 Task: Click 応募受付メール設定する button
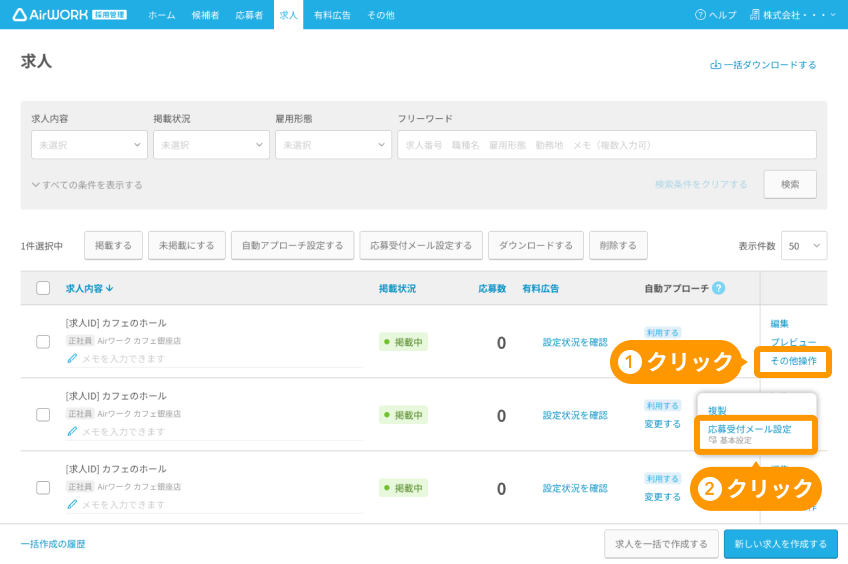pos(421,245)
